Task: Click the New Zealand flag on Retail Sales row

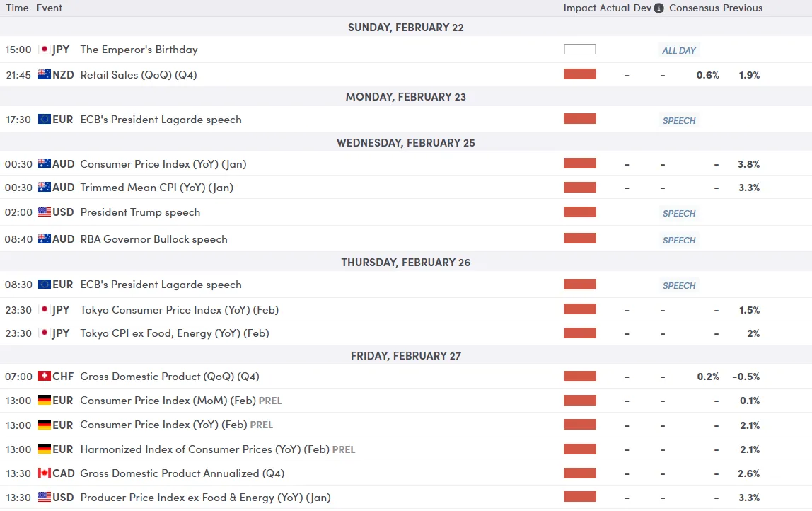Action: [45, 75]
